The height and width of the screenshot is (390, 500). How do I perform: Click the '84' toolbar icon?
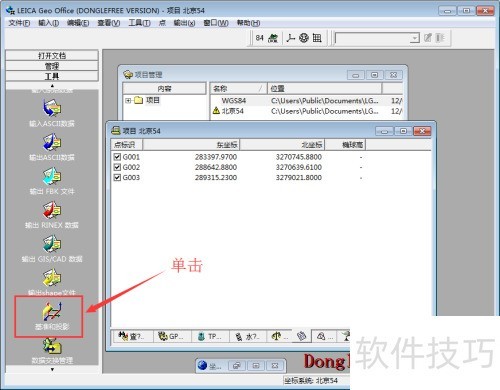click(x=260, y=38)
